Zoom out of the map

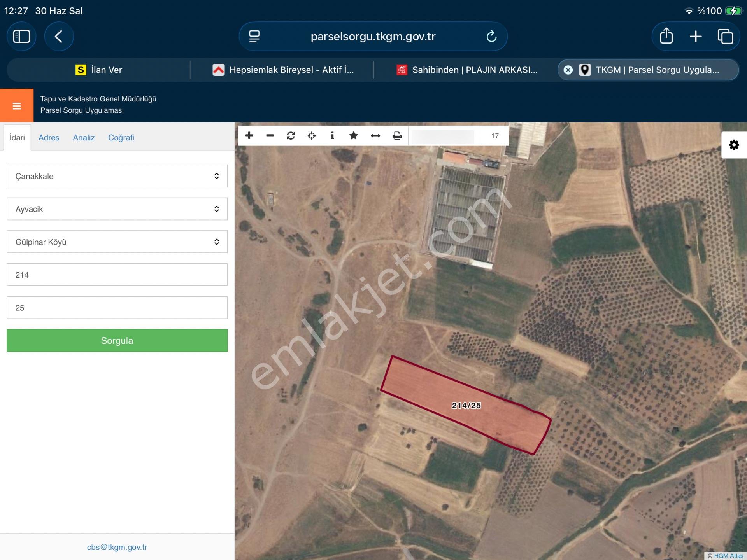coord(270,135)
